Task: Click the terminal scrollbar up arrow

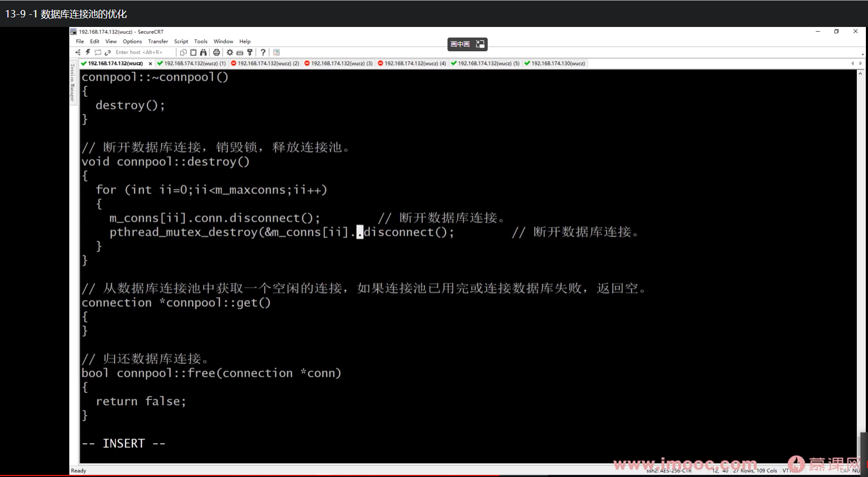Action: [860, 74]
